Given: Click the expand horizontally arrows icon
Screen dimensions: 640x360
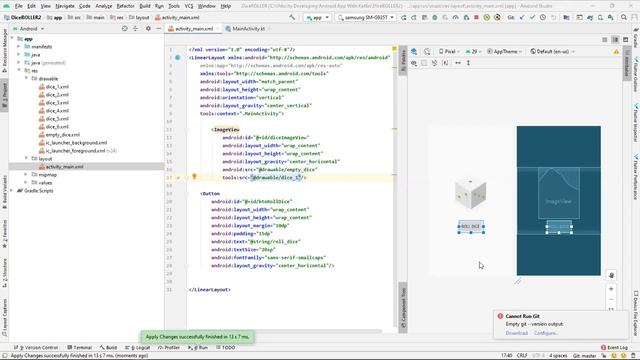Looking at the screenshot, I should click(458, 63).
